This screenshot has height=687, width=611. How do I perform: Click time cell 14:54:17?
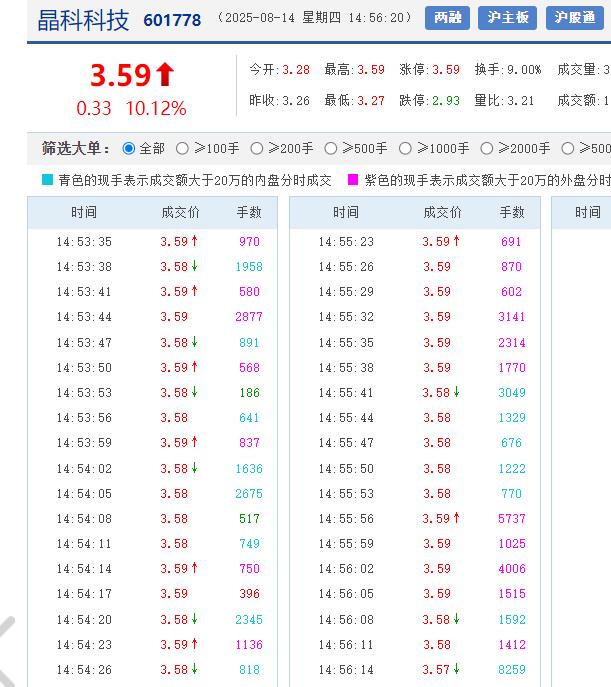click(84, 594)
